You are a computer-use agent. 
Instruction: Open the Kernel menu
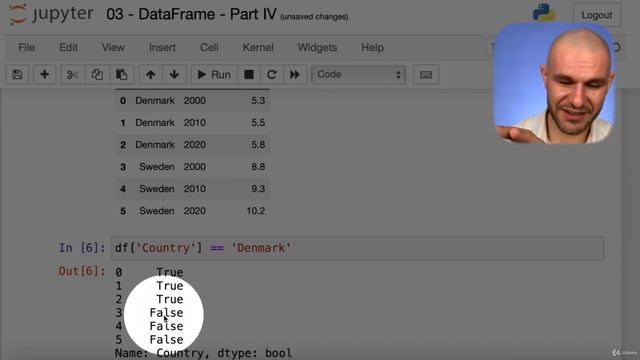coord(258,47)
